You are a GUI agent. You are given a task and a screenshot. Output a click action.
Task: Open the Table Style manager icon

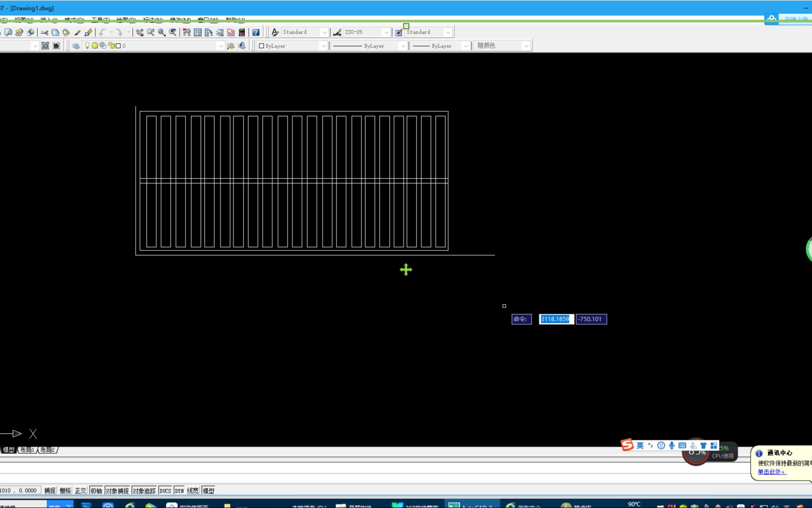399,32
